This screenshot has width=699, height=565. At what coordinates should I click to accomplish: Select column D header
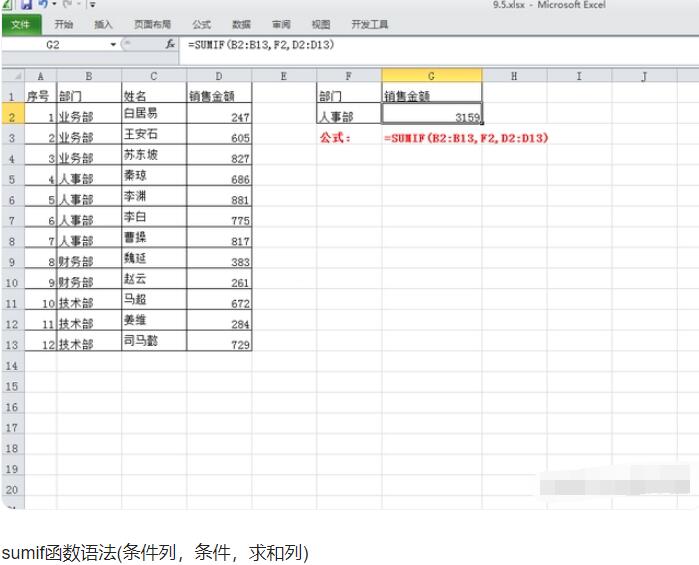[x=219, y=76]
